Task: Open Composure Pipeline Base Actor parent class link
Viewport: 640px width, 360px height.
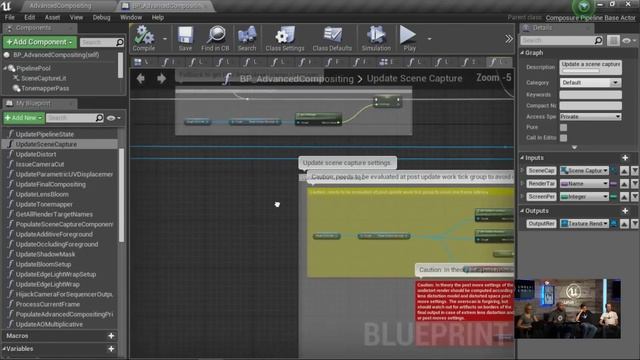Action: [591, 18]
